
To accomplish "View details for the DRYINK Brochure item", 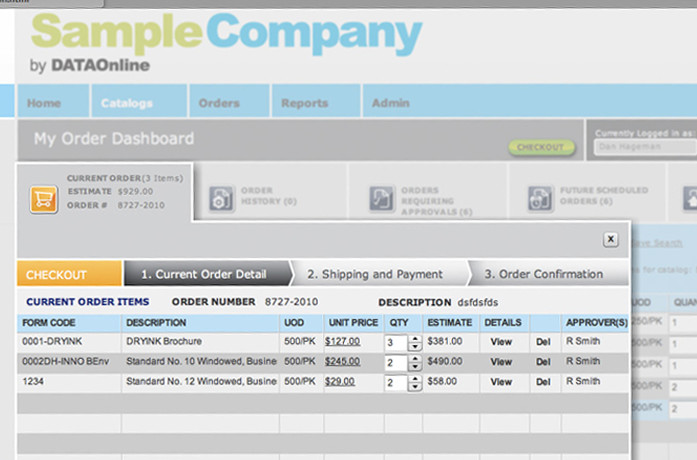I will [501, 341].
